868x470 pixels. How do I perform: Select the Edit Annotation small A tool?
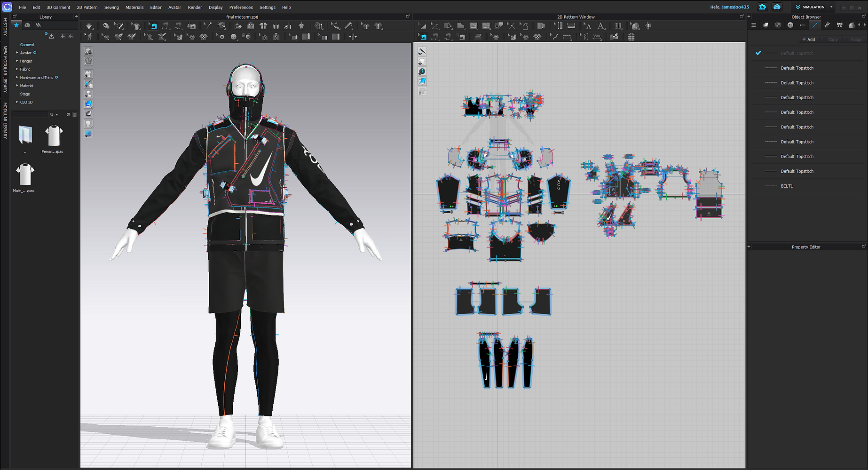click(x=588, y=26)
